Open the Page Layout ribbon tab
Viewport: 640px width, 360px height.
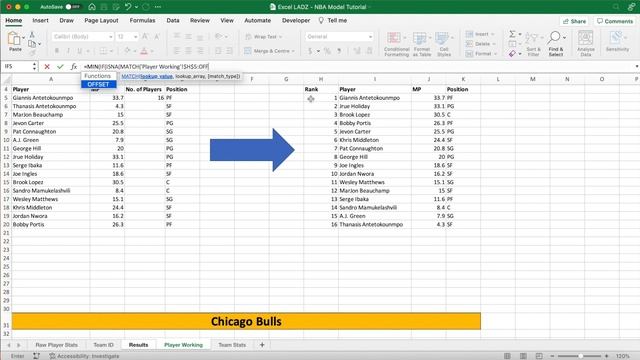click(101, 20)
